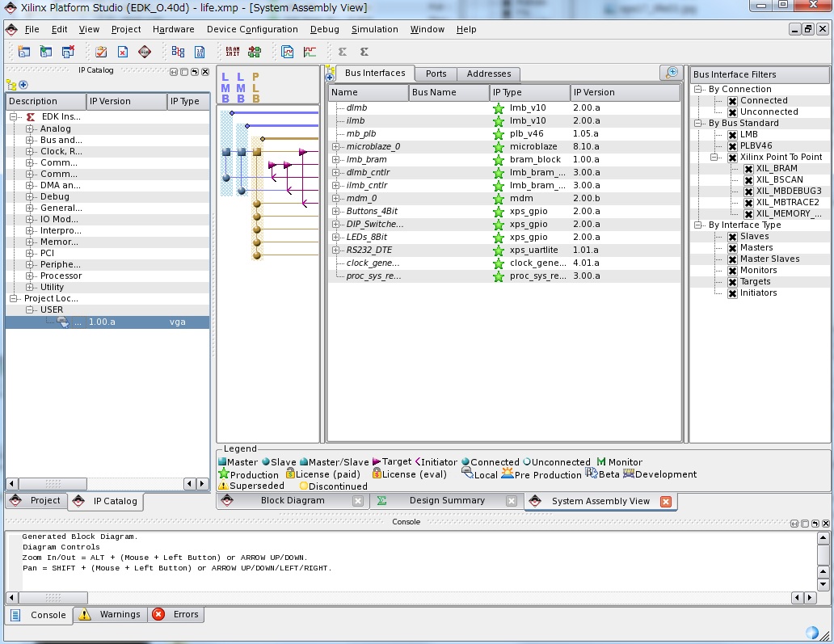The image size is (834, 644).
Task: Toggle the Slaves interface type checkbox
Action: pyautogui.click(x=732, y=237)
